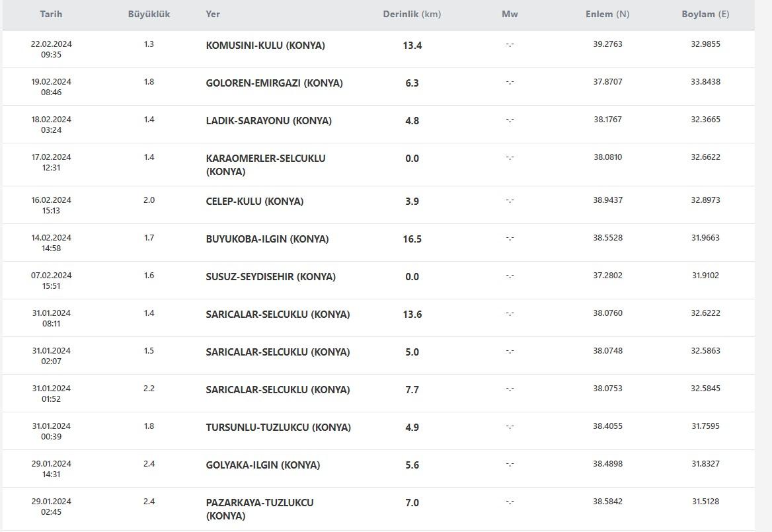The image size is (772, 532).
Task: Sort by the Tarih column header
Action: point(51,15)
